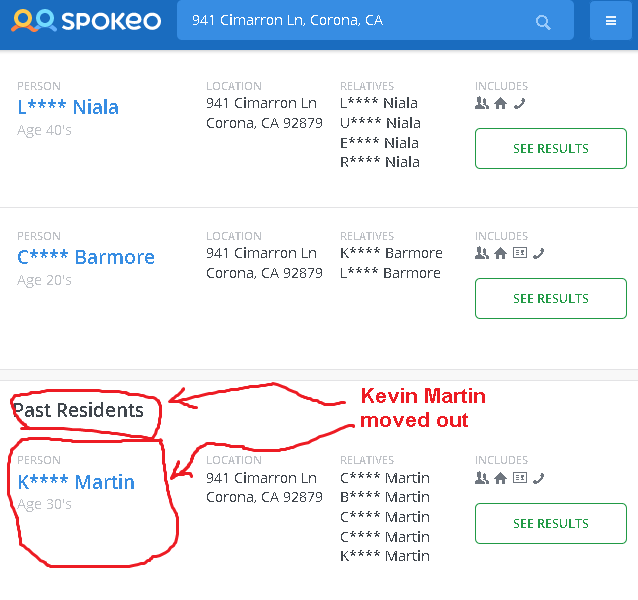
Task: Click the address search field
Action: click(x=360, y=21)
